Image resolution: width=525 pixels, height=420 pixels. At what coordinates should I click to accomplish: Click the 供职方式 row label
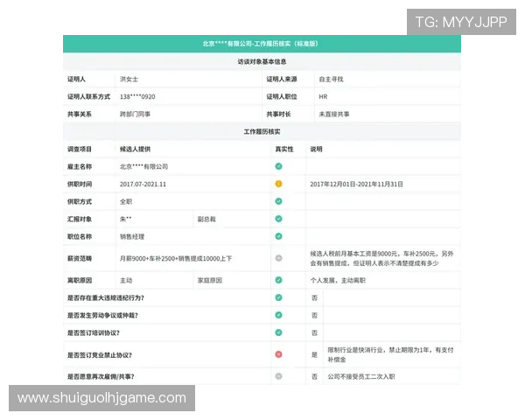[80, 201]
